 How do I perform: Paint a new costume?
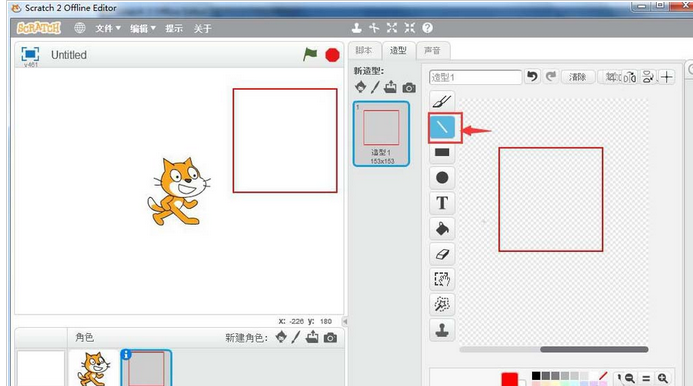point(375,87)
